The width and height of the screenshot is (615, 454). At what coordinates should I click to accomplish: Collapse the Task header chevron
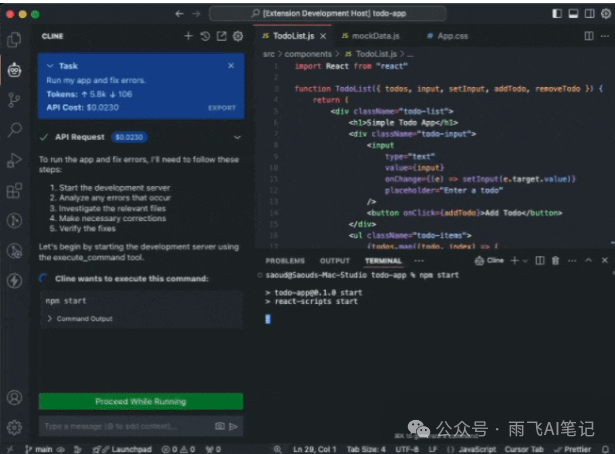[50, 66]
